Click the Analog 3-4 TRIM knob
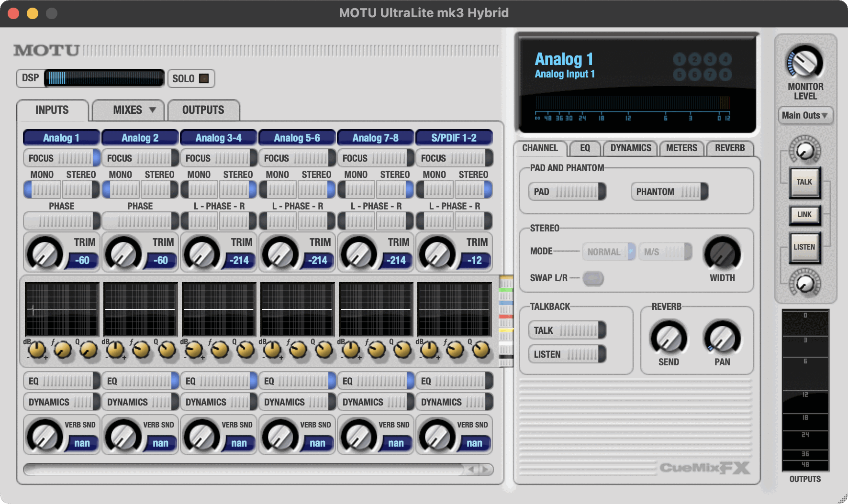848x504 pixels. pyautogui.click(x=202, y=253)
